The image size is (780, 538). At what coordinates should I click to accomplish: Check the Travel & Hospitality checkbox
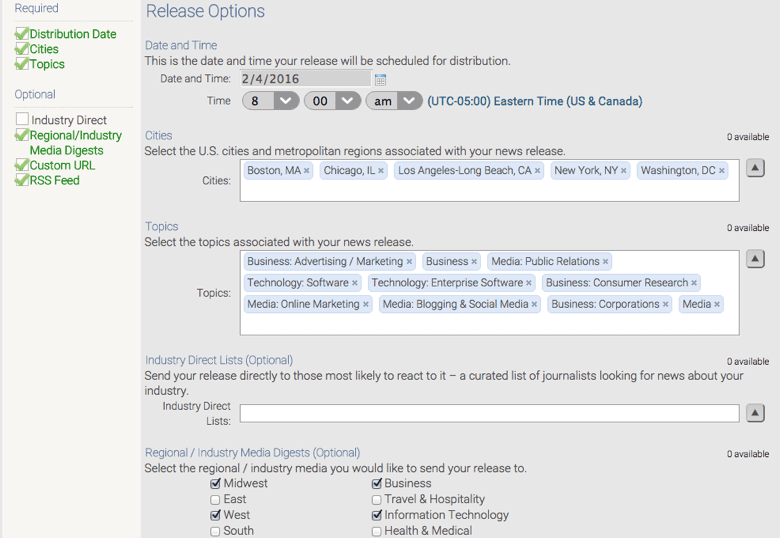pos(377,500)
